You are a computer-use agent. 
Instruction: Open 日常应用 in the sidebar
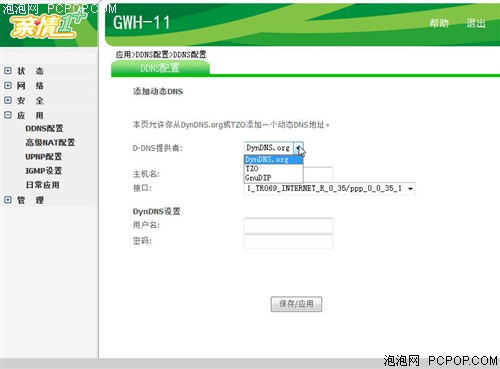42,185
